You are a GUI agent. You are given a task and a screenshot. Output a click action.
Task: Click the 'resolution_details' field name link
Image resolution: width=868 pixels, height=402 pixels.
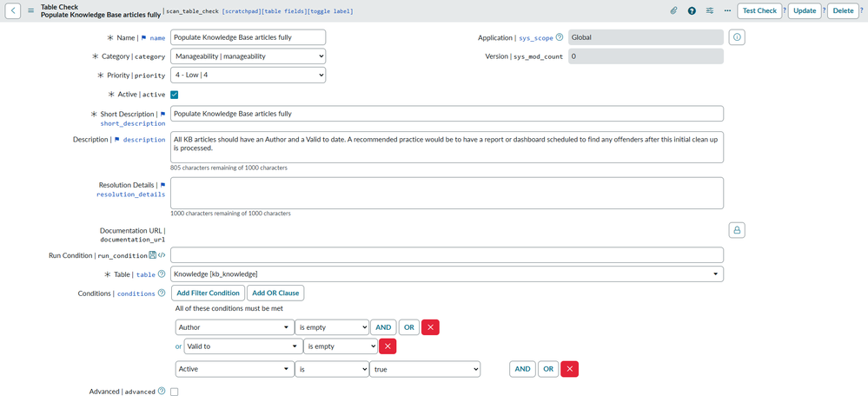click(130, 194)
